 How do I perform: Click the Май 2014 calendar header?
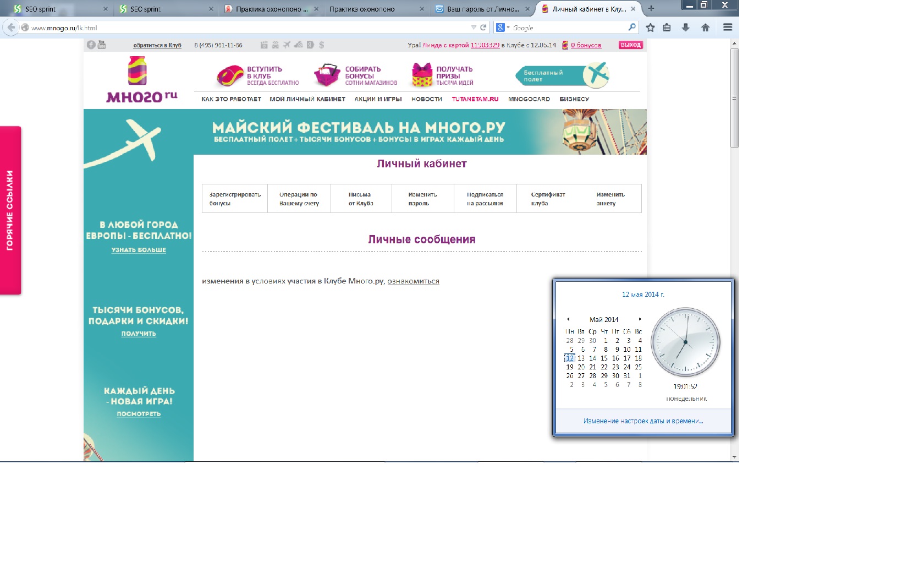(x=604, y=319)
